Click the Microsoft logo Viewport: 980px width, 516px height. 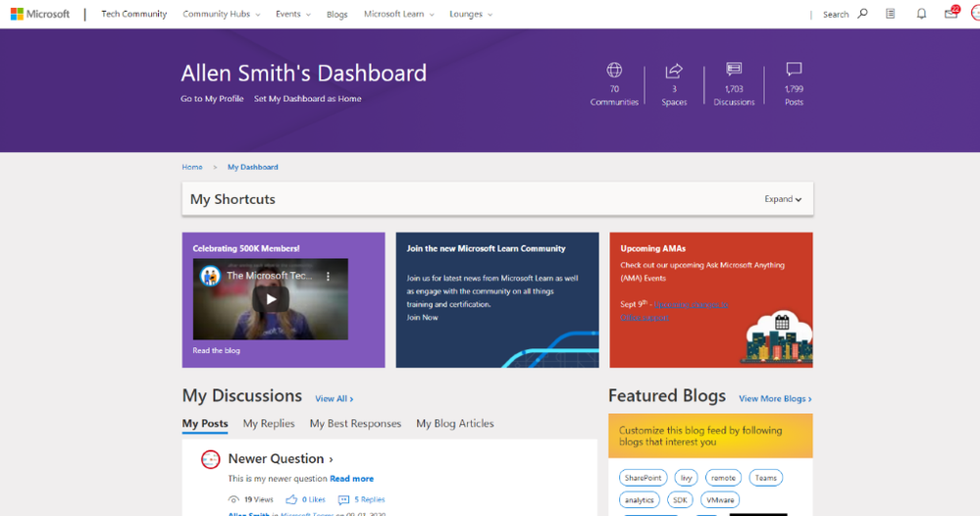tap(40, 14)
